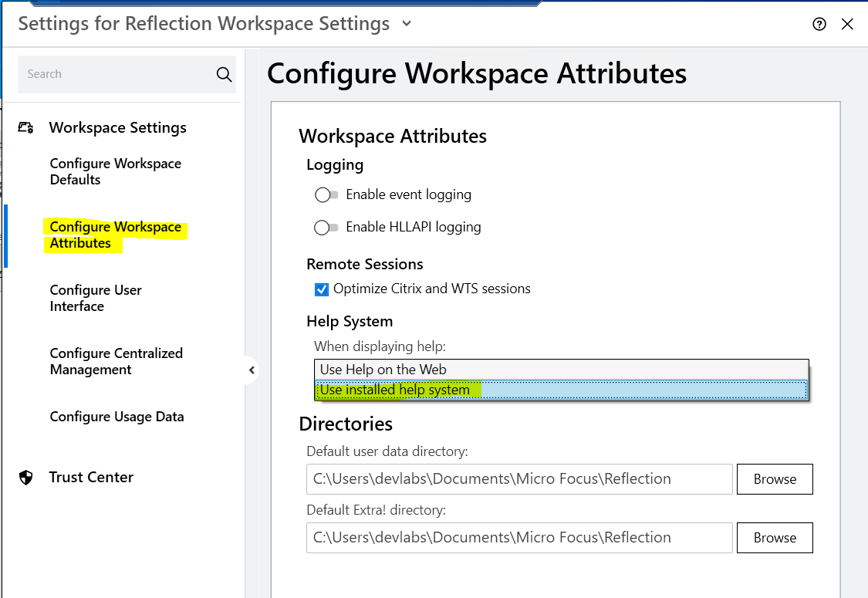
Task: Expand the settings title dropdown chevron
Action: point(407,24)
